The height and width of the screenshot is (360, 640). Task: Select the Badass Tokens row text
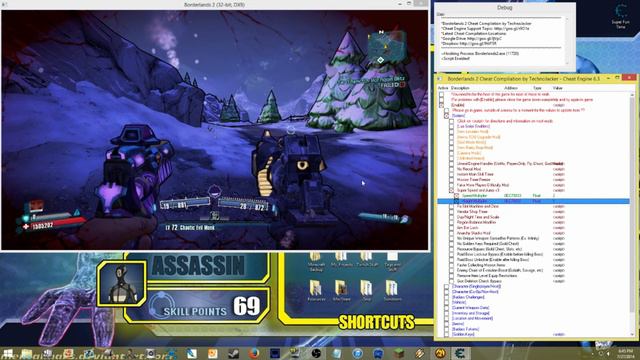tap(466, 329)
